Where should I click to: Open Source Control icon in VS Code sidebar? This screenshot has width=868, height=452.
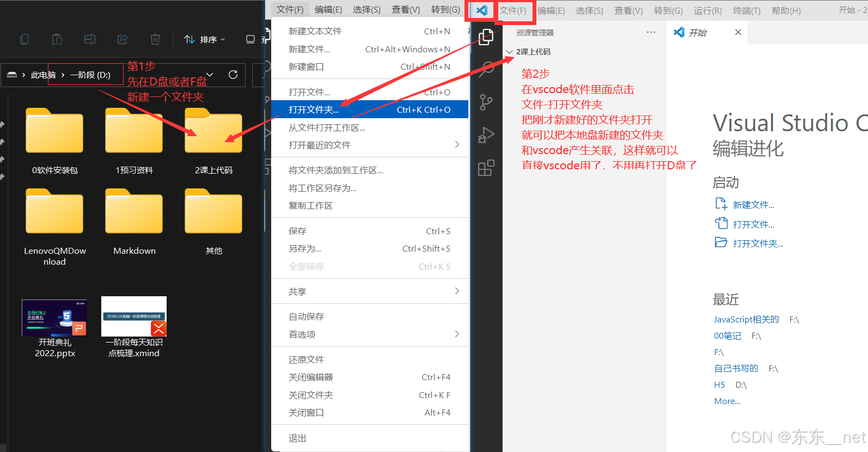coord(486,102)
